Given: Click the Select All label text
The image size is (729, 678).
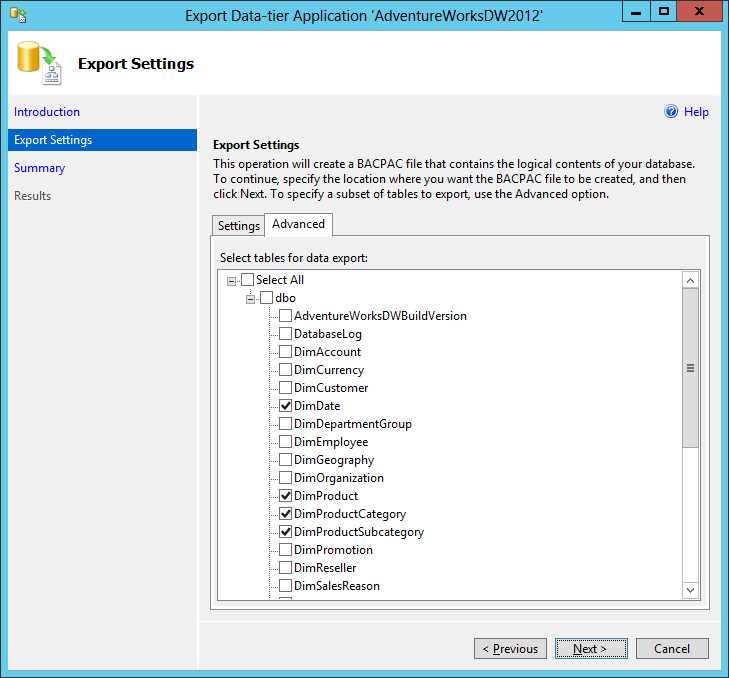Looking at the screenshot, I should click(280, 280).
